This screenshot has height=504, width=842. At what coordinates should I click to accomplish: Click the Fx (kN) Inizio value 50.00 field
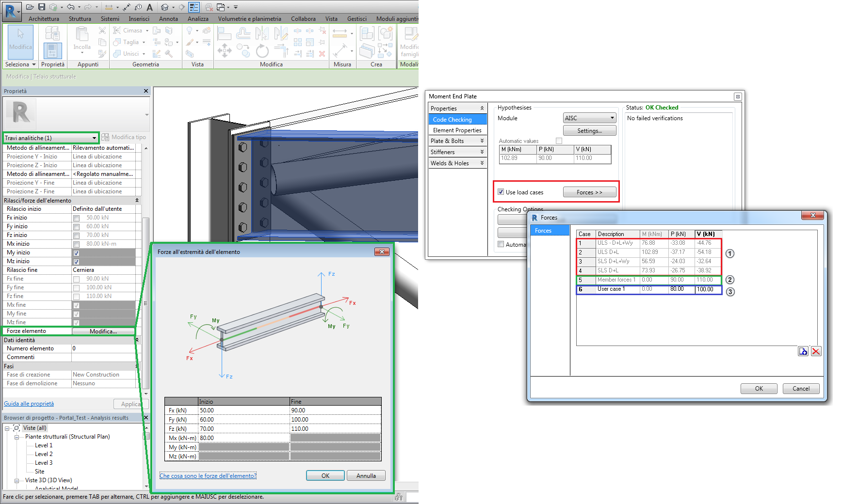click(x=243, y=410)
